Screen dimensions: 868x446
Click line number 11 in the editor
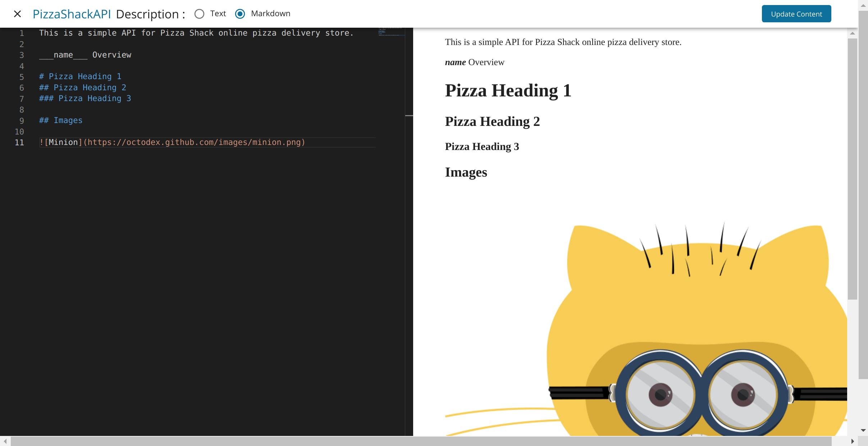coord(20,142)
